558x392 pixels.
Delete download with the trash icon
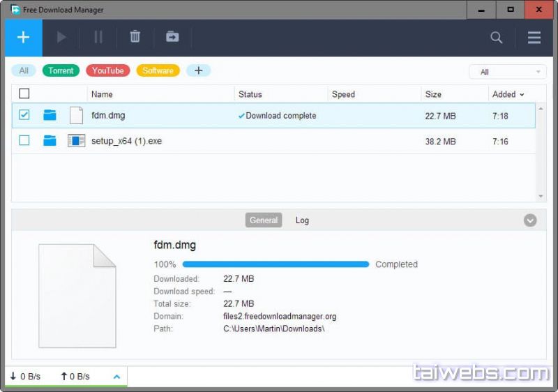pyautogui.click(x=135, y=38)
